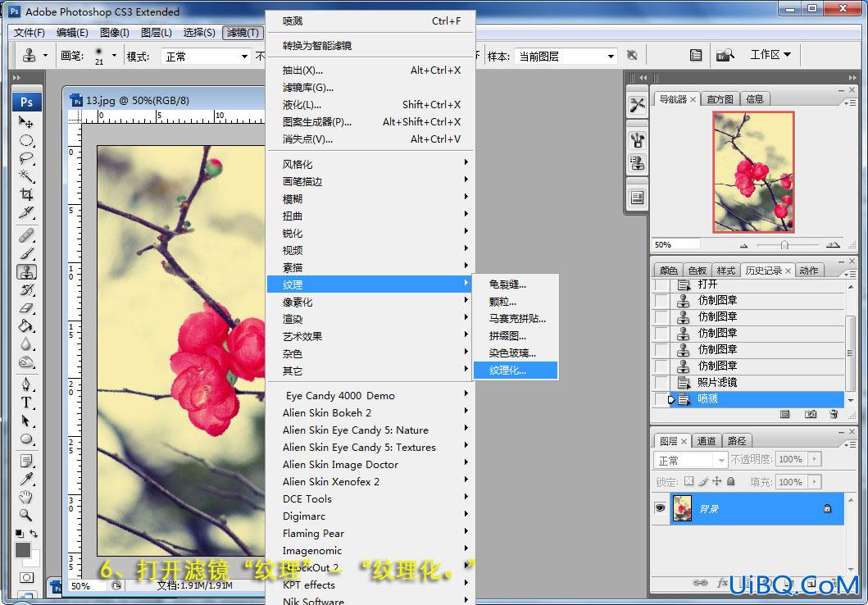Select the Slice tool
Screen dimensions: 868x605
26,212
